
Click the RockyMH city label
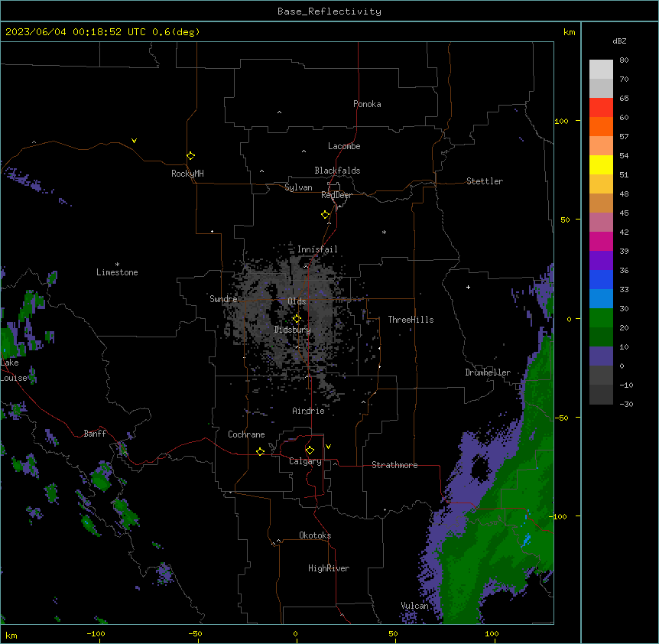(187, 174)
